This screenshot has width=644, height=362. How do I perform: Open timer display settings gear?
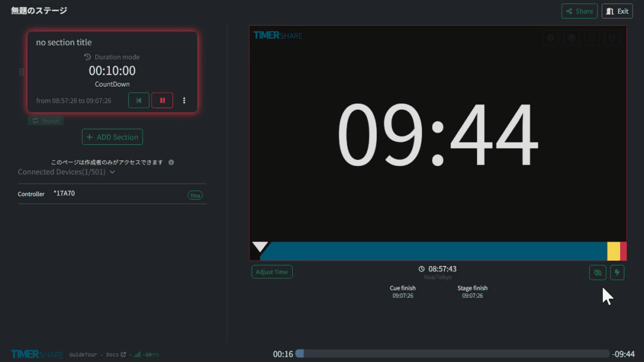(x=550, y=38)
